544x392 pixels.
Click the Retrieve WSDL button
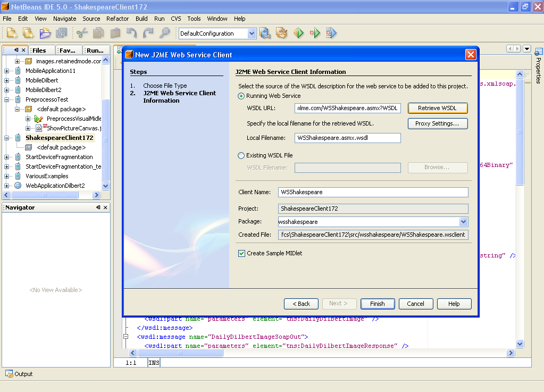(438, 108)
